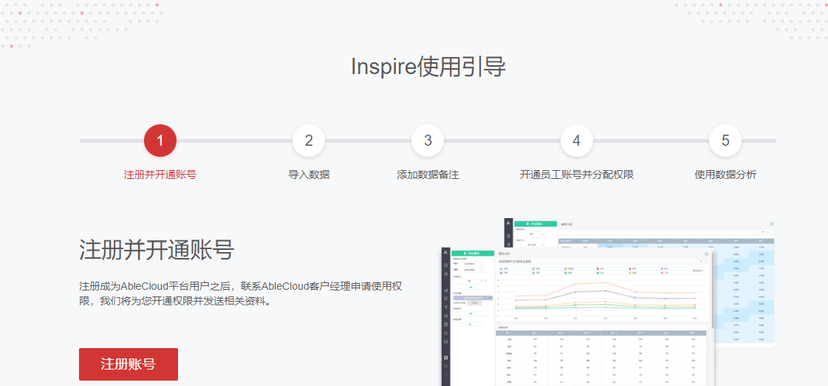Open step 4 circle

(577, 140)
